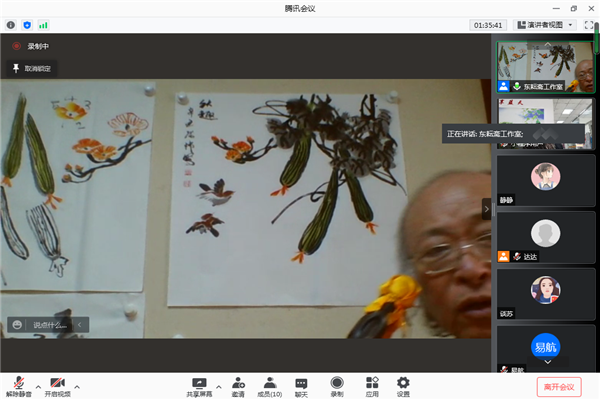This screenshot has width=600, height=400.
Task: Click the leave meeting (离开会议) button
Action: (x=559, y=386)
